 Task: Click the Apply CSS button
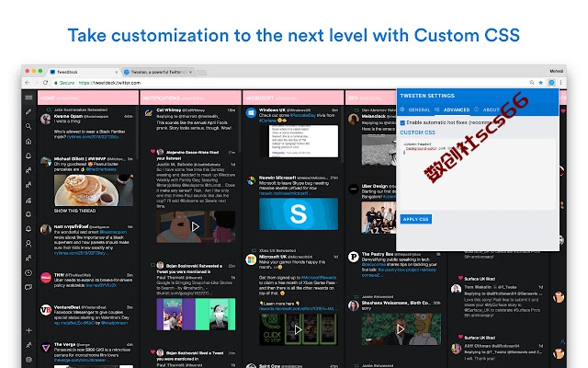[x=416, y=219]
